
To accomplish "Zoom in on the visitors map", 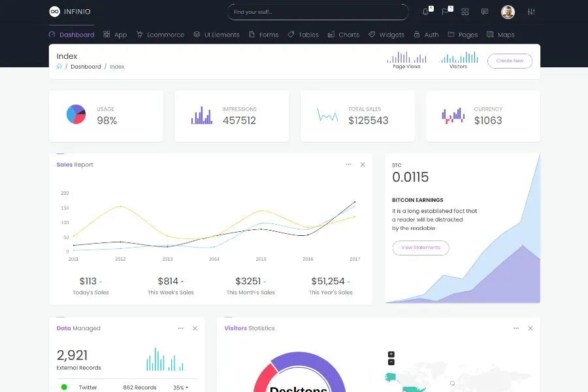I will (391, 354).
